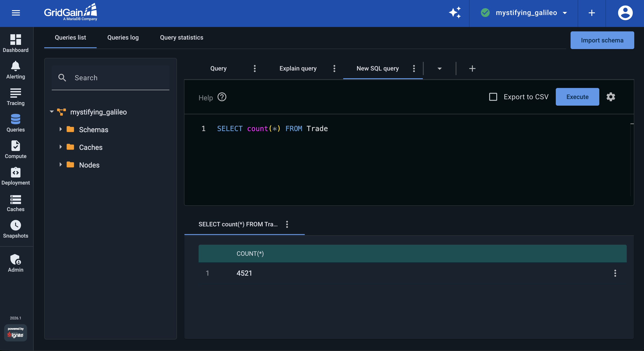Switch to the Queries list tab
The height and width of the screenshot is (351, 644).
(x=70, y=38)
